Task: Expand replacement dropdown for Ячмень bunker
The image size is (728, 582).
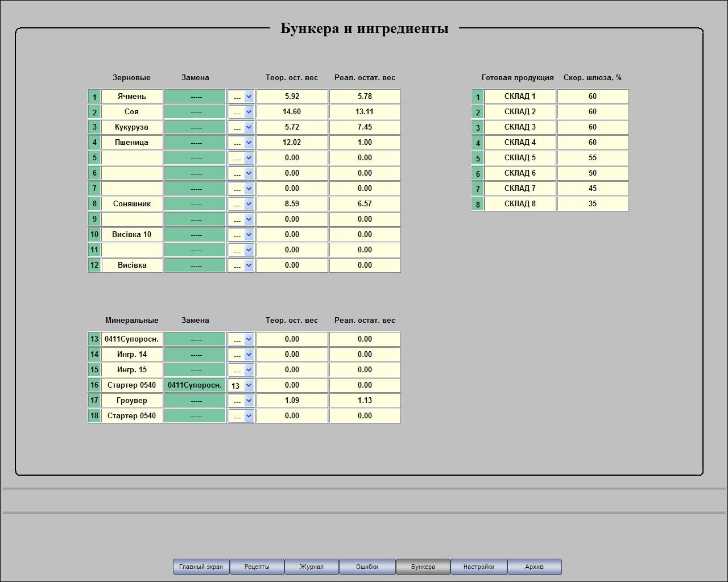Action: [241, 97]
